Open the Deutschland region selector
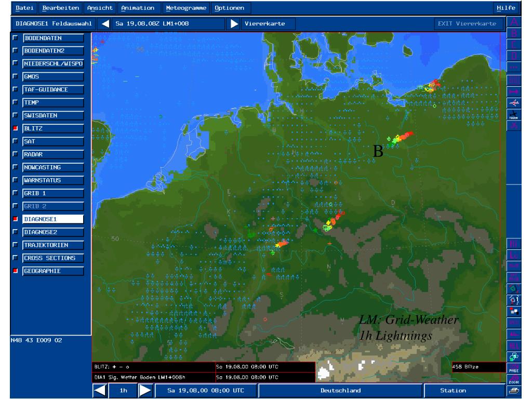This screenshot has width=532, height=399. pyautogui.click(x=340, y=390)
